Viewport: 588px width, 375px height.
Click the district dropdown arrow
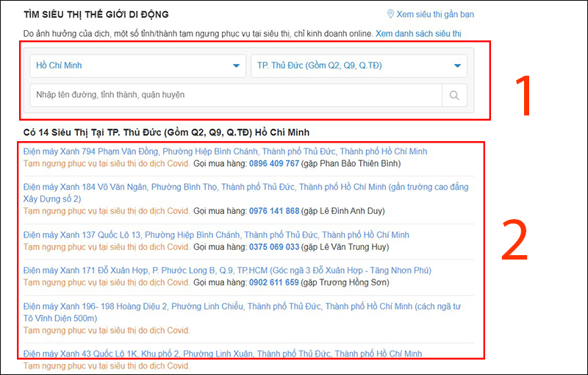pos(457,66)
